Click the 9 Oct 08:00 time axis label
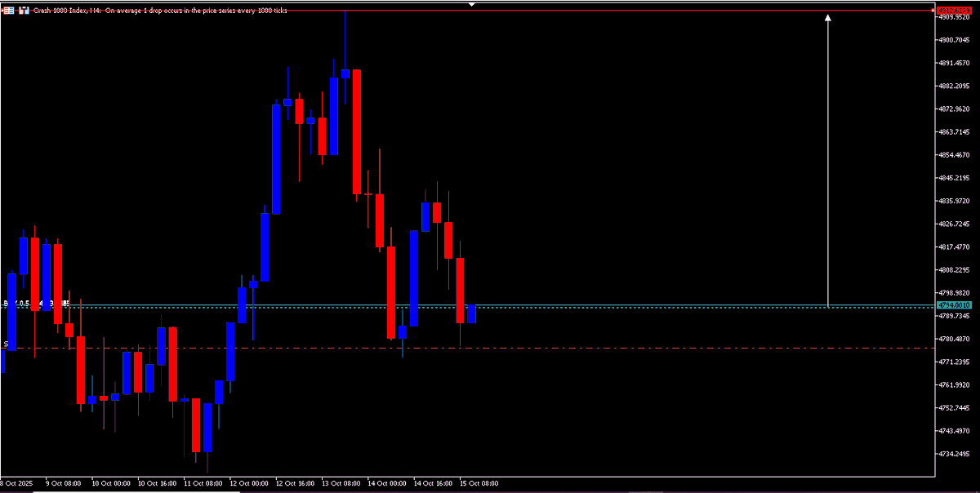 (65, 483)
